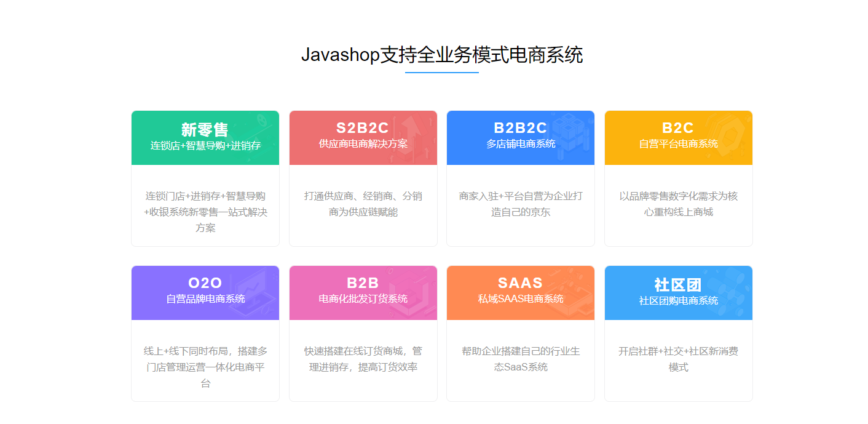Select the S2B2C red card banner
Viewport: 868px width, 424px height.
(x=363, y=137)
